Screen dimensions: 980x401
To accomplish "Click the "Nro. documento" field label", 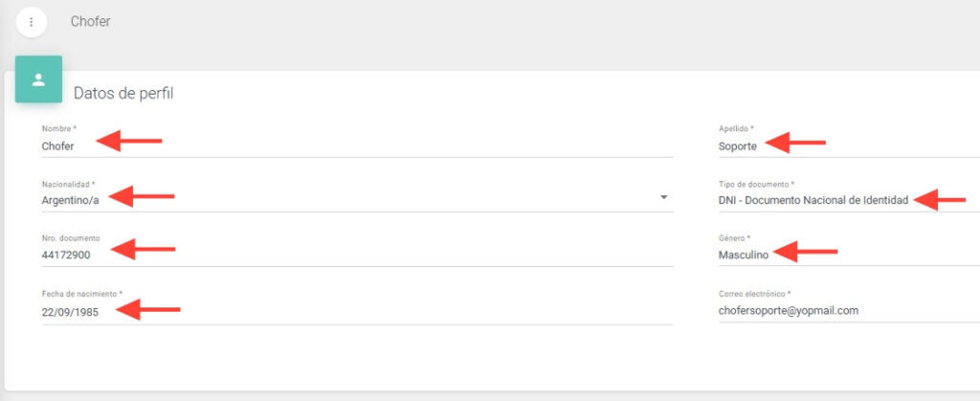I will pos(71,238).
